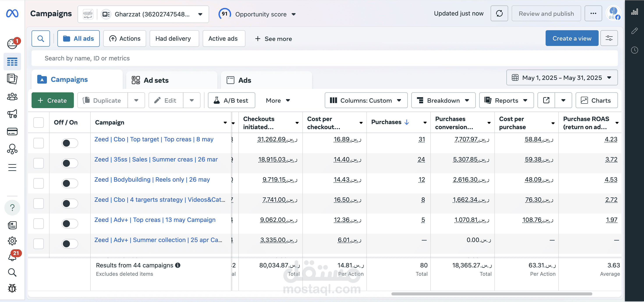Select the All ads filter view
This screenshot has width=644, height=302.
(x=78, y=39)
